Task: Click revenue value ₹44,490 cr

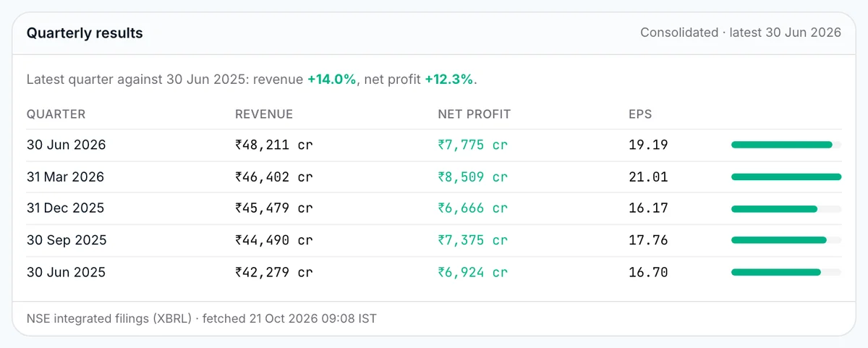Action: (x=274, y=240)
